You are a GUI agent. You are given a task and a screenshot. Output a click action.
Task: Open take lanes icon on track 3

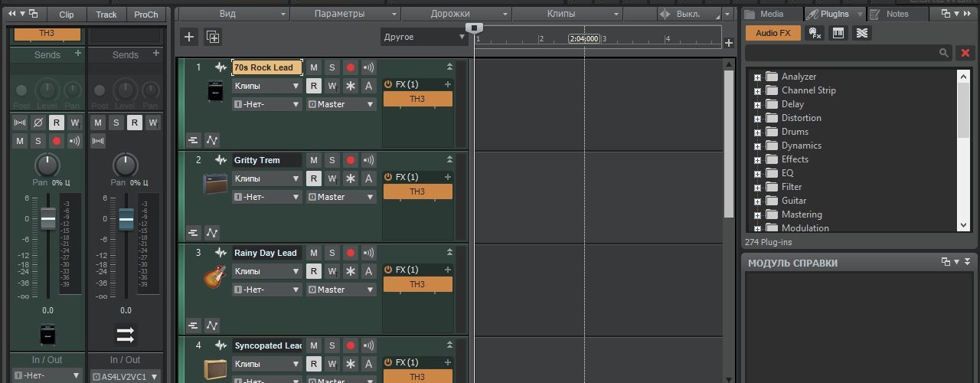(193, 326)
